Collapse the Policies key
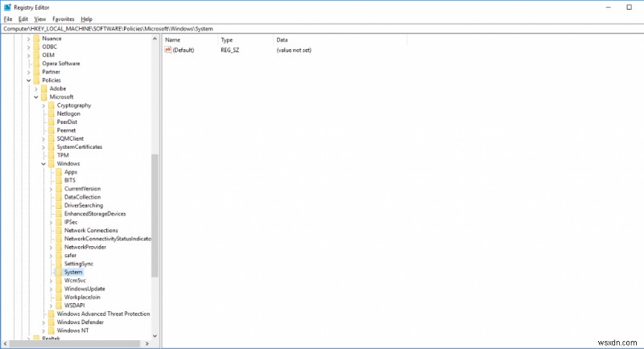 pyautogui.click(x=28, y=80)
